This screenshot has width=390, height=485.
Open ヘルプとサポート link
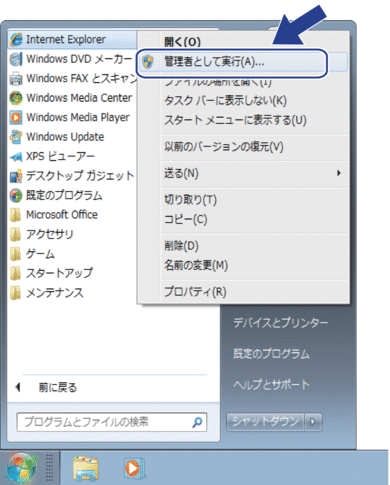pyautogui.click(x=272, y=385)
